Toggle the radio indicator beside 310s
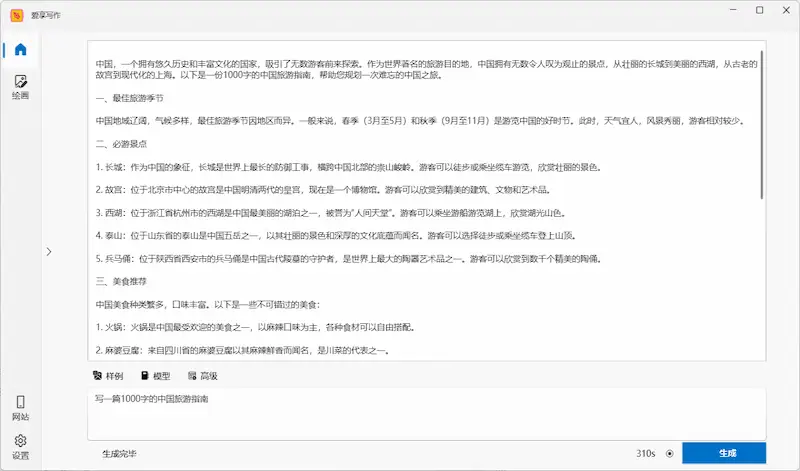Viewport: 800px width, 471px height. pyautogui.click(x=669, y=454)
